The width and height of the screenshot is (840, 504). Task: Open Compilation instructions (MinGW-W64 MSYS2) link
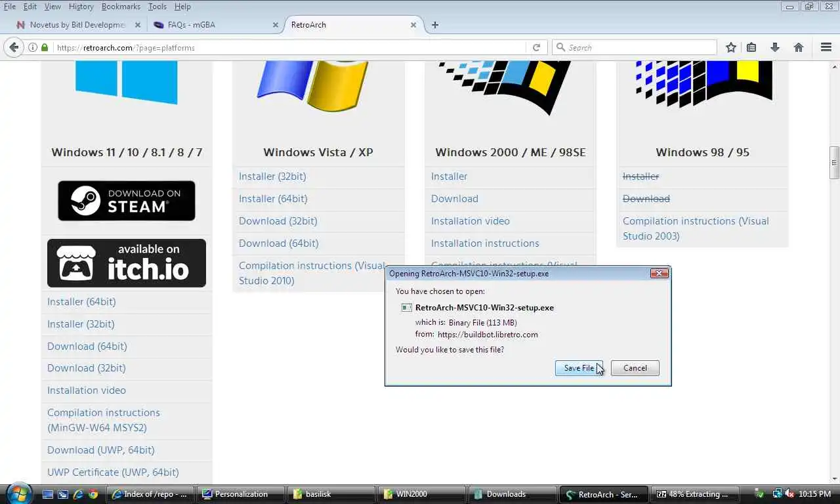coord(104,420)
